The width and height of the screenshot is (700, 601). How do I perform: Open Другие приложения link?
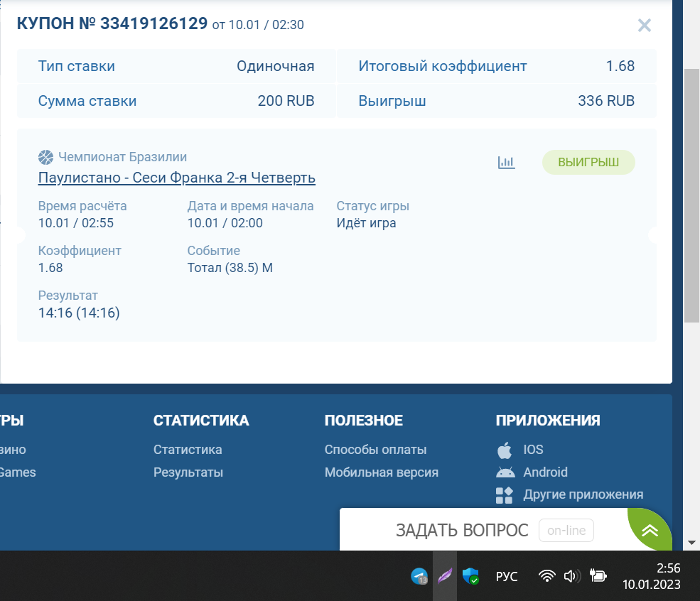click(583, 494)
